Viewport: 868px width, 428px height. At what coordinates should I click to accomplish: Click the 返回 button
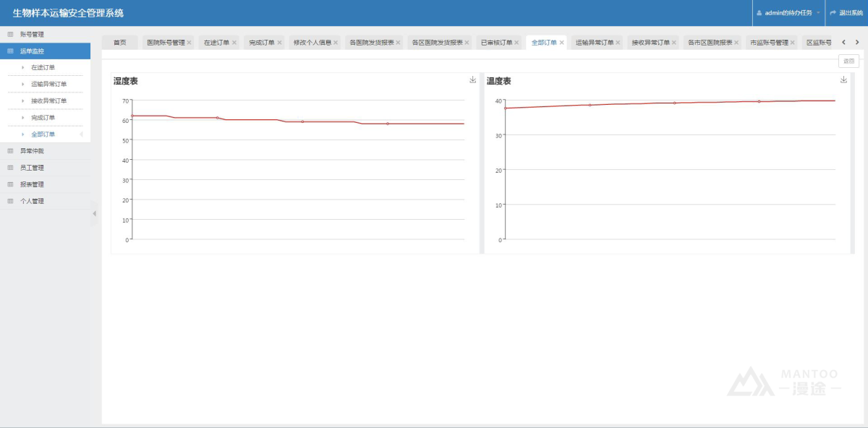[848, 61]
